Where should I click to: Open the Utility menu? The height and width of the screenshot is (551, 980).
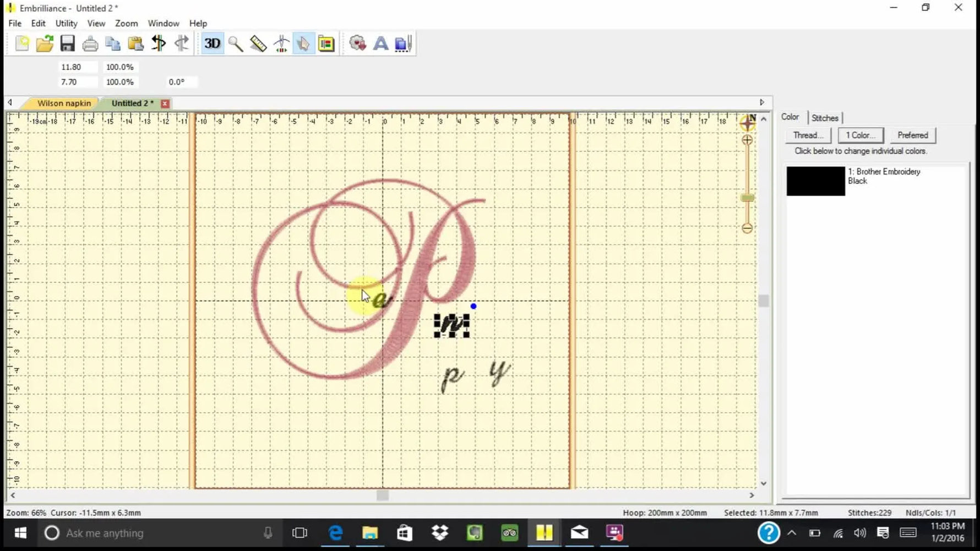point(66,23)
